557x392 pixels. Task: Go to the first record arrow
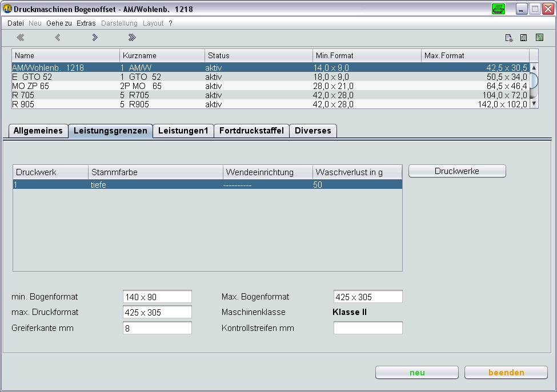(20, 37)
